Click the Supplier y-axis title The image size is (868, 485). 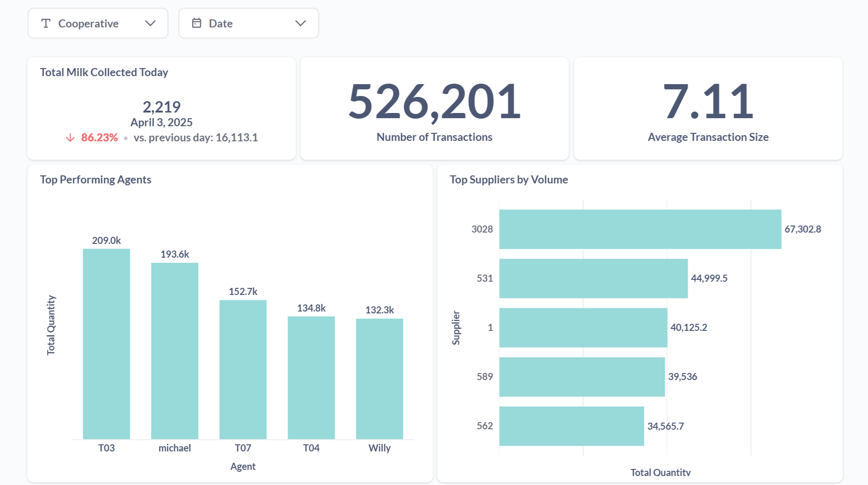456,328
